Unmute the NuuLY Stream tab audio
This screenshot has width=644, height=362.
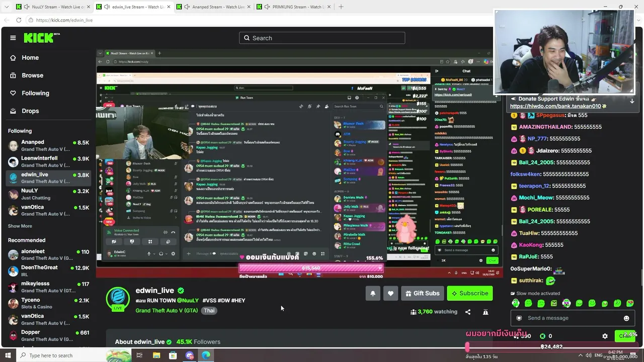(27, 7)
